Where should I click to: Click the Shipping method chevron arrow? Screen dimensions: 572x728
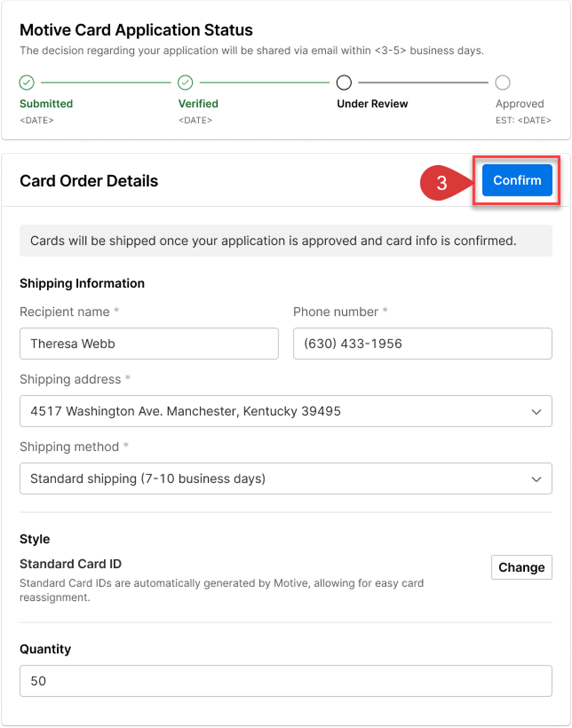pyautogui.click(x=536, y=479)
